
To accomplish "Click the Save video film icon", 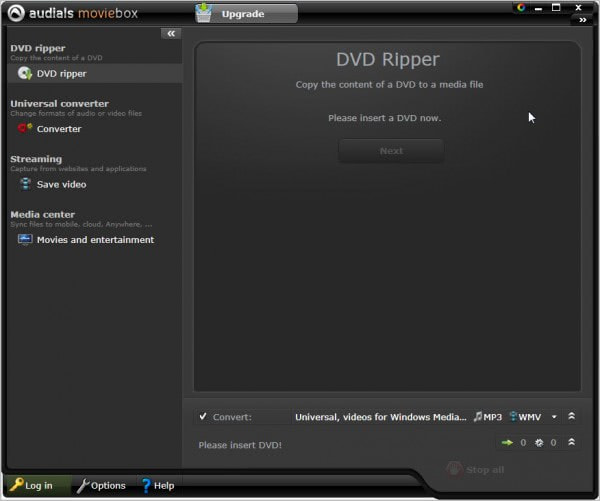I will coord(25,184).
